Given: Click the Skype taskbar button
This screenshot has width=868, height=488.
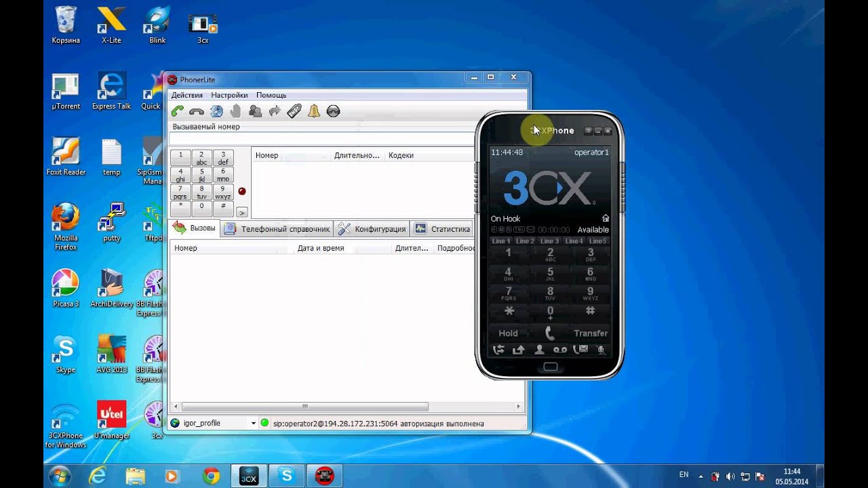Looking at the screenshot, I should point(287,476).
